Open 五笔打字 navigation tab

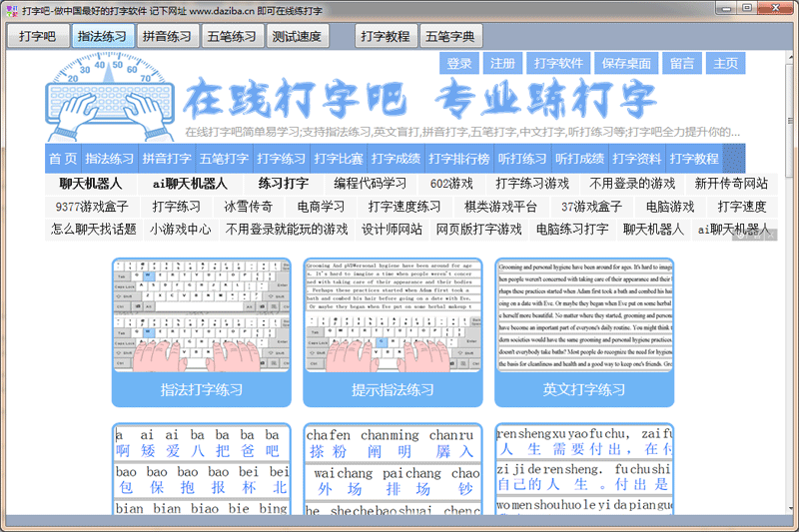coord(224,159)
